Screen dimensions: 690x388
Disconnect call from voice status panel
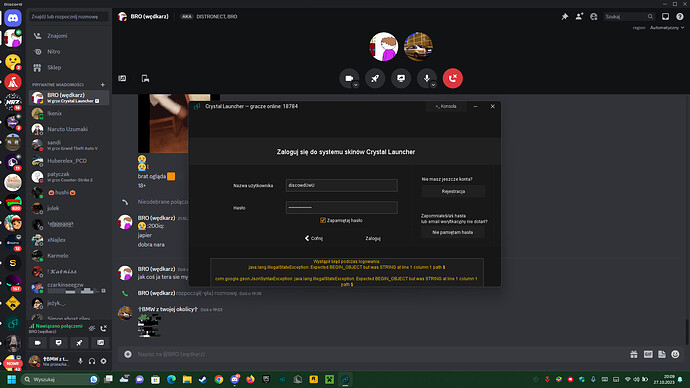[x=103, y=328]
